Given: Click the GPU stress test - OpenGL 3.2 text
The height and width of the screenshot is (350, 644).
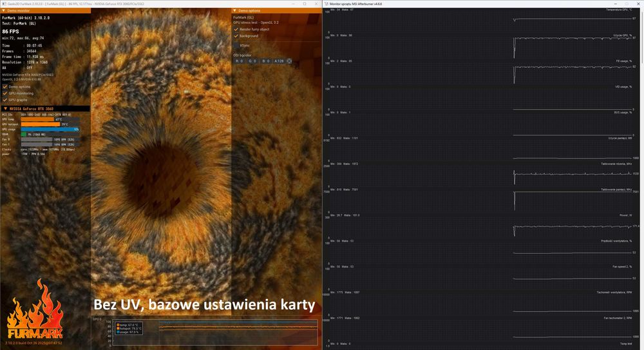Looking at the screenshot, I should pos(256,23).
